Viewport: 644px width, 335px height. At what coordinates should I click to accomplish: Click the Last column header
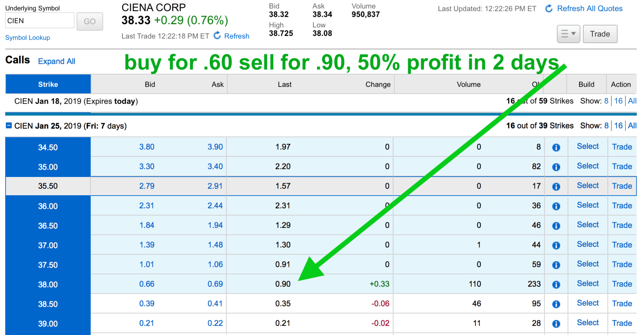pos(284,84)
